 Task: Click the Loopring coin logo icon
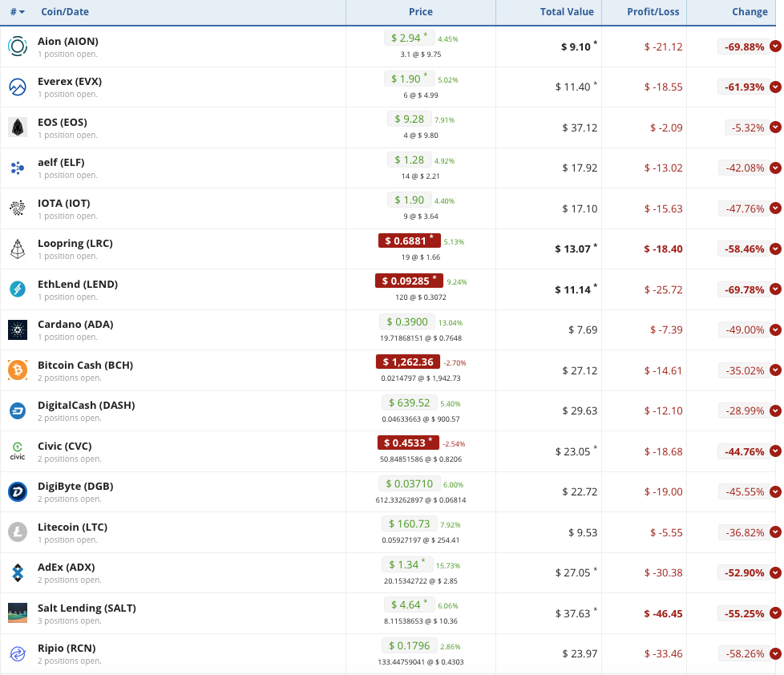18,249
